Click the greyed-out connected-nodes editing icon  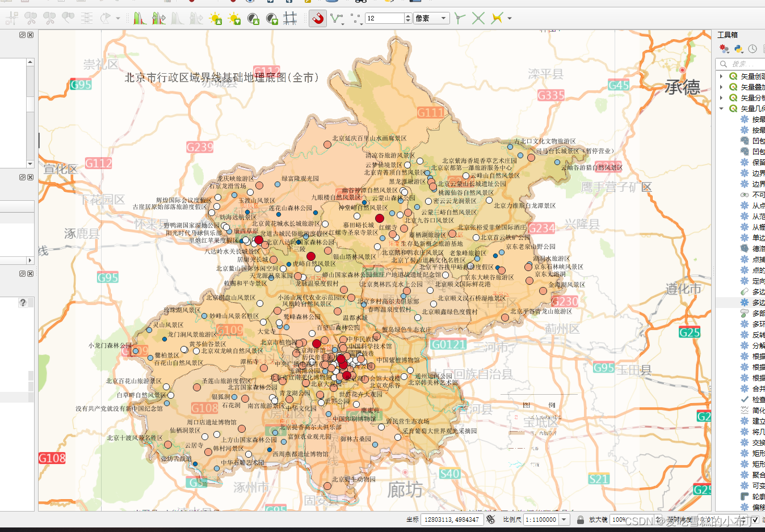point(11,19)
